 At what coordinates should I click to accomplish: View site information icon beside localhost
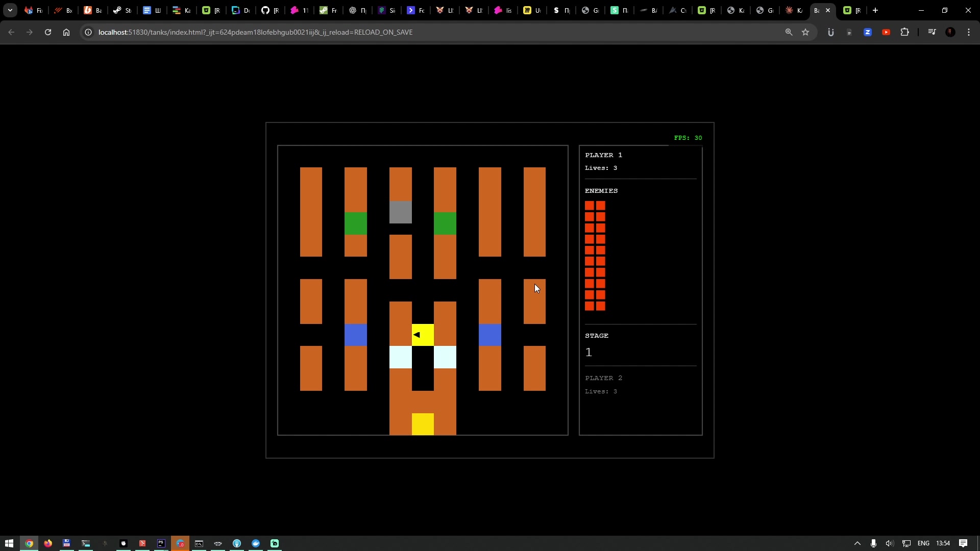tap(88, 32)
